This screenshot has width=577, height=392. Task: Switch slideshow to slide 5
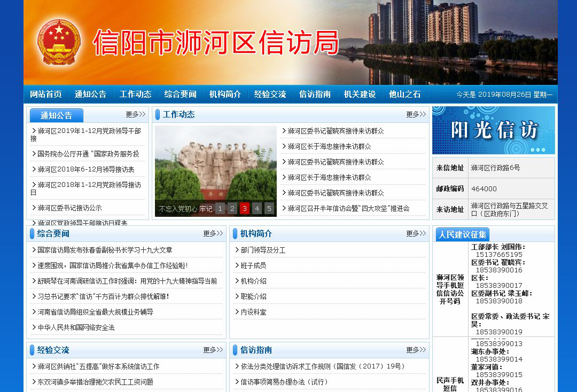coord(269,208)
